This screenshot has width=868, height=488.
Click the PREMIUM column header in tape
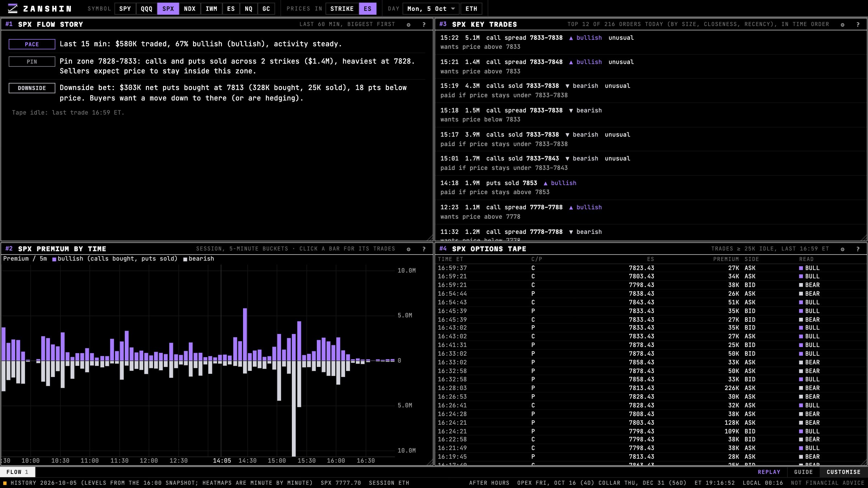(726, 259)
